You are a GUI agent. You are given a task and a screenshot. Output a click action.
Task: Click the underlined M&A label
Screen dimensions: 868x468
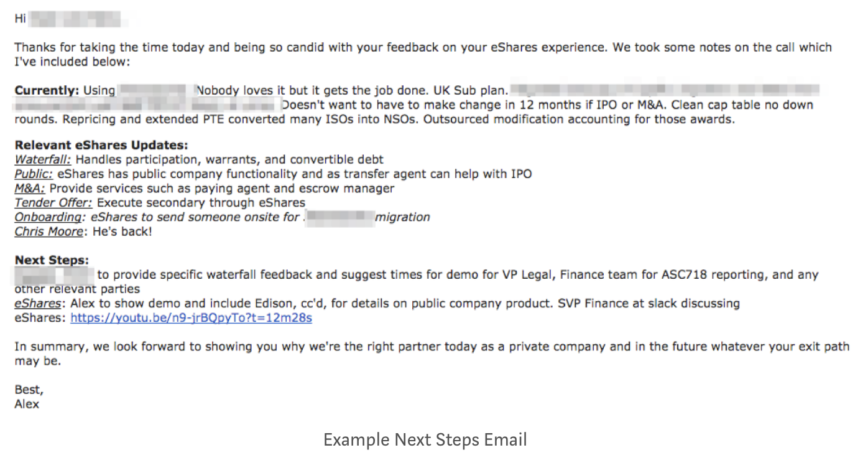(30, 189)
